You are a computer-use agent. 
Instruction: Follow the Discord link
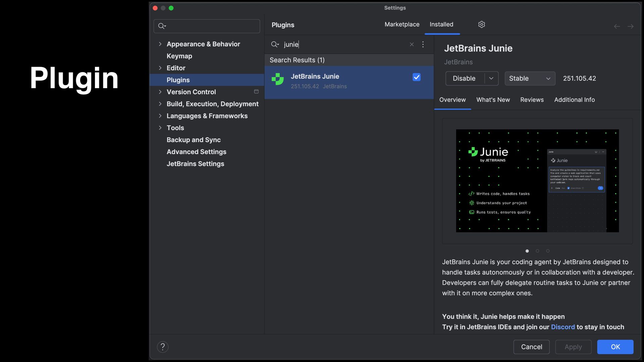pyautogui.click(x=562, y=327)
